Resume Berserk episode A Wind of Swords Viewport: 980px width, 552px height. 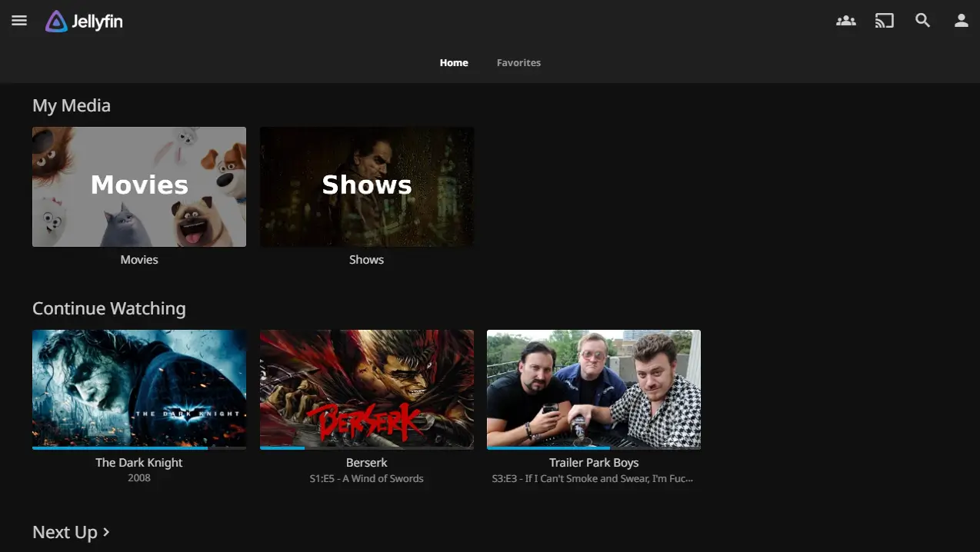click(x=366, y=388)
